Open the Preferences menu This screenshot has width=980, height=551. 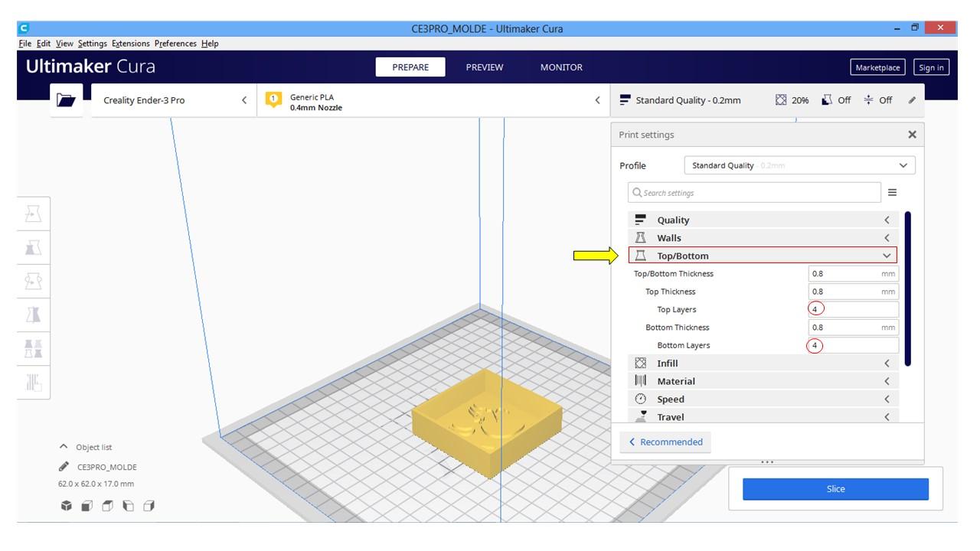175,44
